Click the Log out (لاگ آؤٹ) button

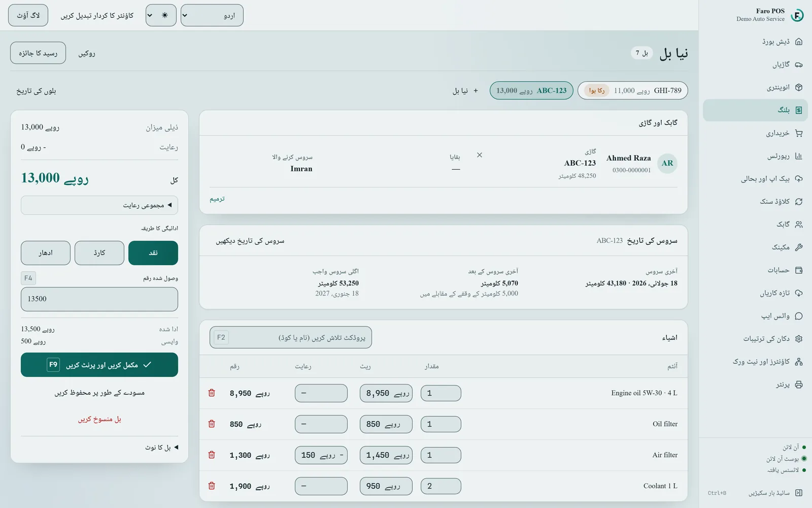pos(28,15)
